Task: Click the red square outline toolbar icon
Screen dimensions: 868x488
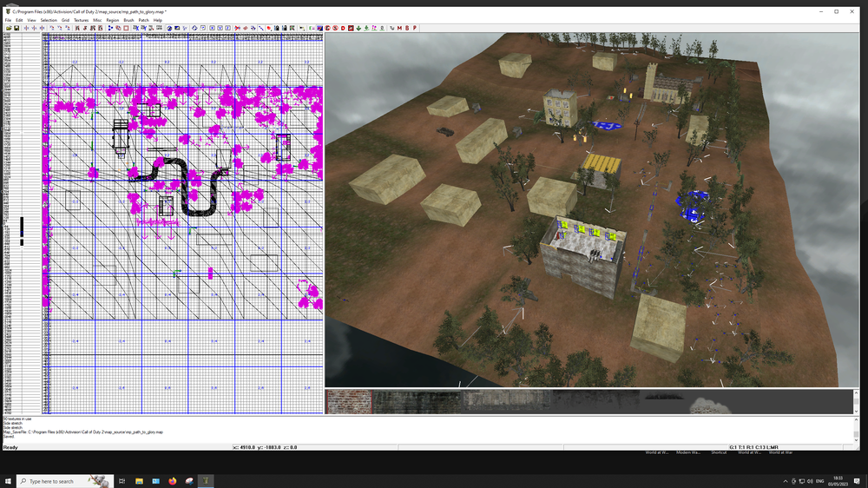Action: pos(126,28)
